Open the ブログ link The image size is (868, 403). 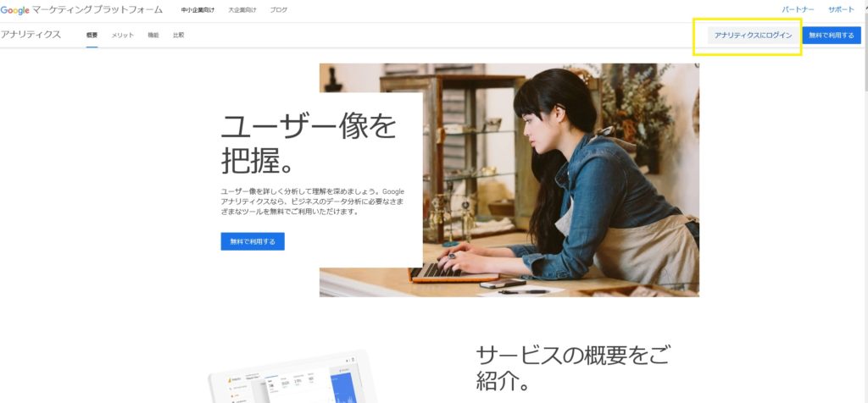278,10
